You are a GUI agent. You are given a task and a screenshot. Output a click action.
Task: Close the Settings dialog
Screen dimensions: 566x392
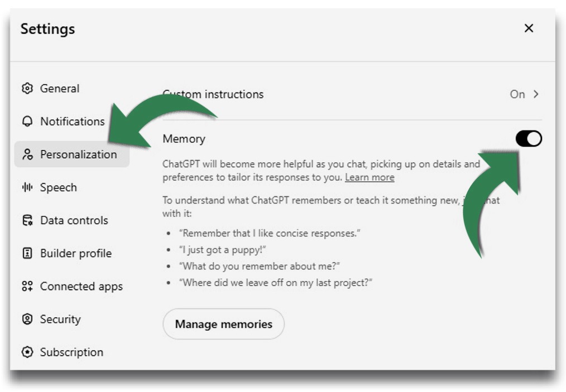click(x=529, y=28)
